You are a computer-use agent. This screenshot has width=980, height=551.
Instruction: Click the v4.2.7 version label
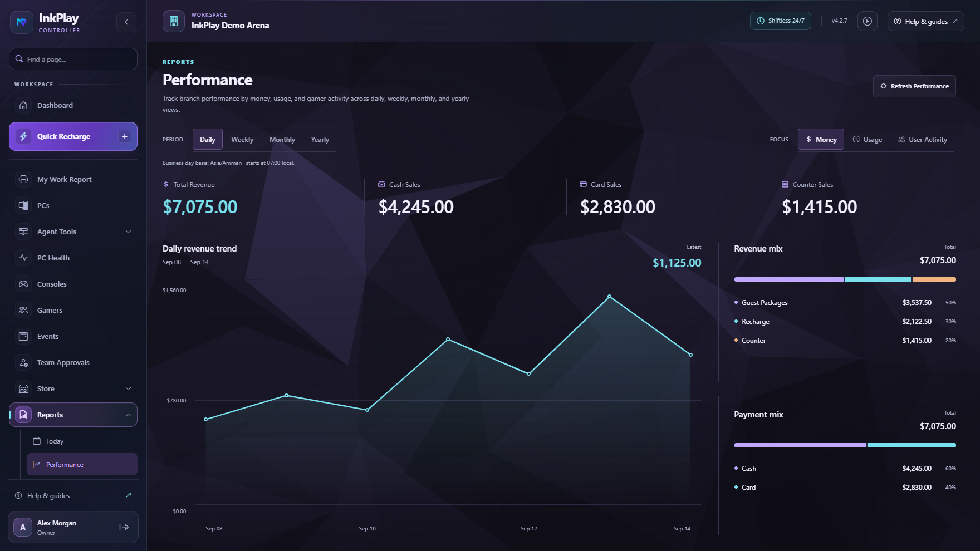(x=839, y=21)
